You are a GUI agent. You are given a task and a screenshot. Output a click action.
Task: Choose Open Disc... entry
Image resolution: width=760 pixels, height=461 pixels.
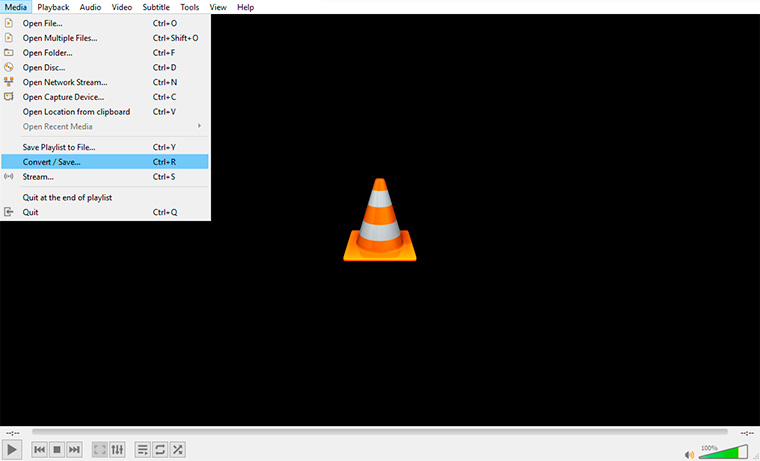(105, 67)
